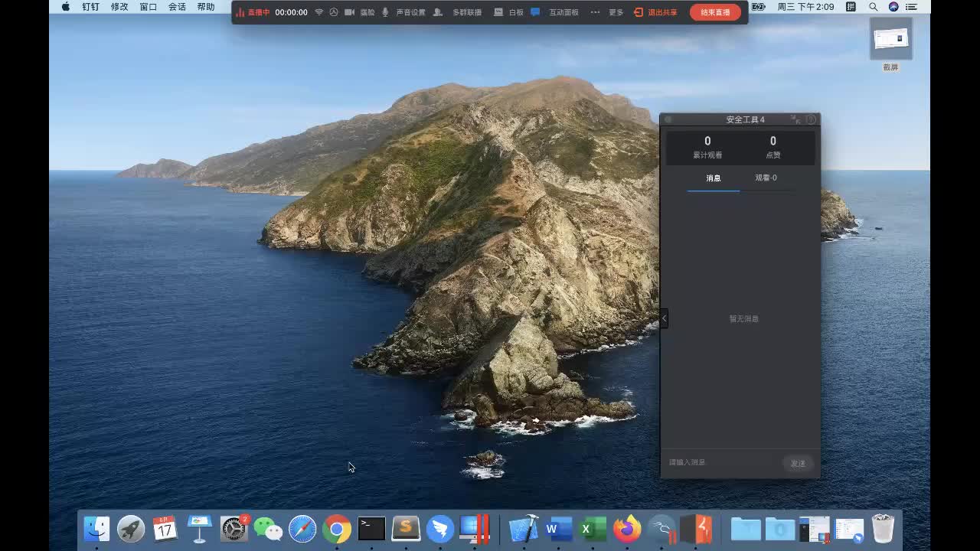Open Terminal from the Dock
This screenshot has width=980, height=551.
[x=371, y=528]
